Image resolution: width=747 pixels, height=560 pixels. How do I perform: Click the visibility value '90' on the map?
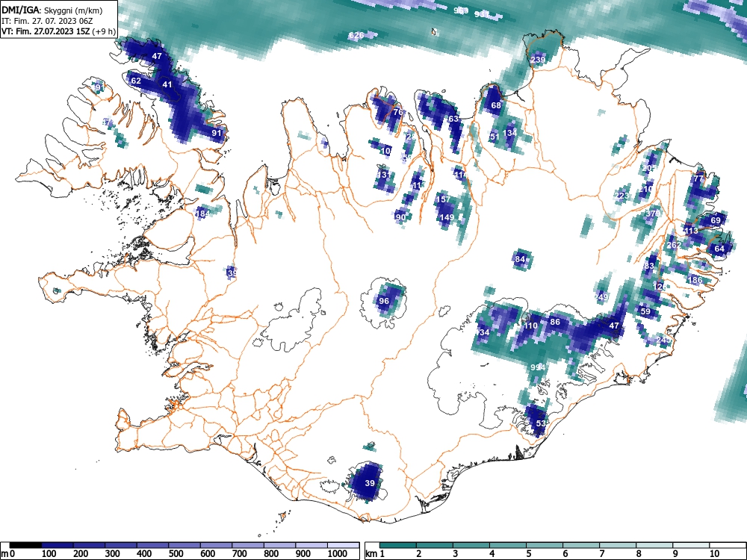[400, 217]
